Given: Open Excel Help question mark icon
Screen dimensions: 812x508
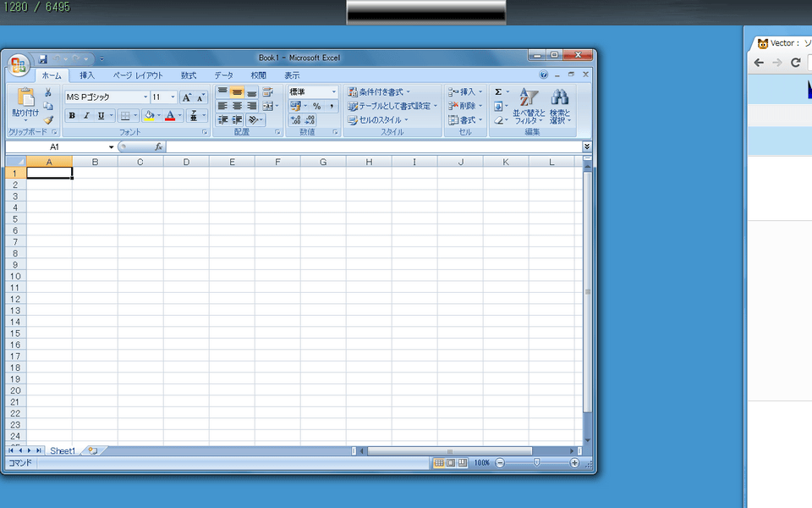Looking at the screenshot, I should [x=543, y=75].
